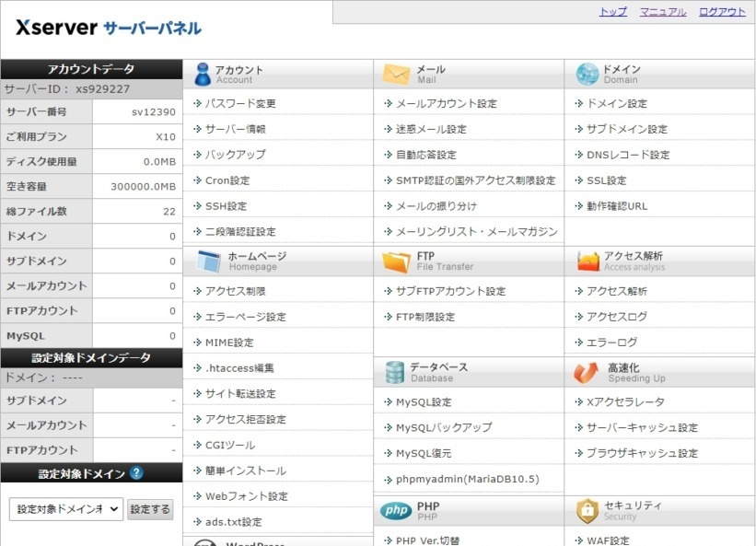Open the アクセス解析 link in the list

click(x=617, y=291)
